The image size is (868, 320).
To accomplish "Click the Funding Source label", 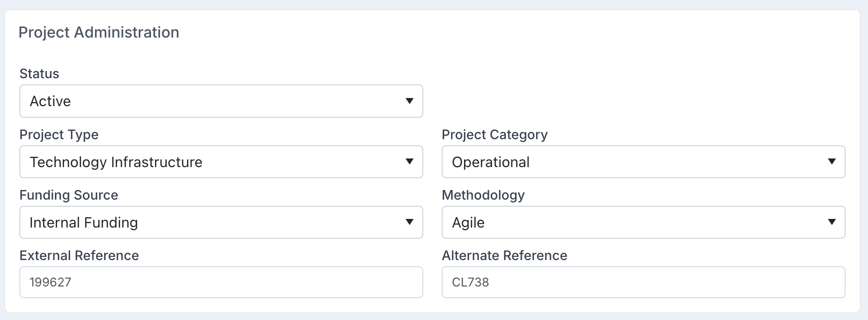I will click(69, 195).
